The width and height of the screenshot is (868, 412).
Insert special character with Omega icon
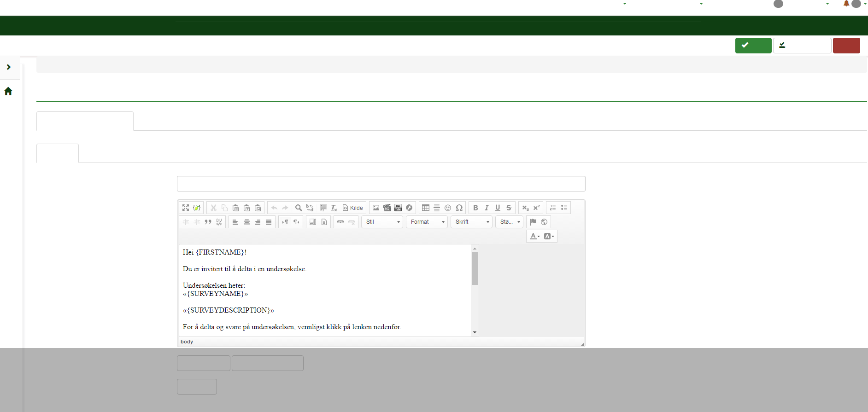(x=459, y=208)
